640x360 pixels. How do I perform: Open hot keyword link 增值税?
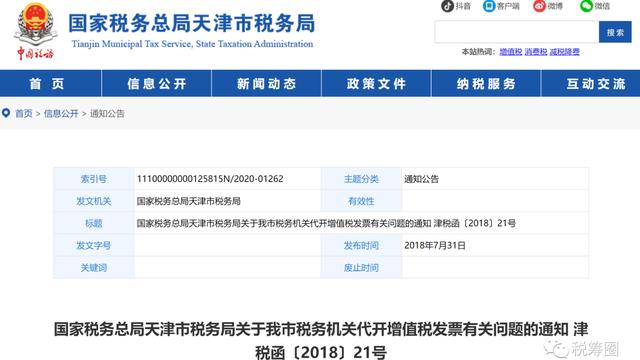(x=511, y=52)
